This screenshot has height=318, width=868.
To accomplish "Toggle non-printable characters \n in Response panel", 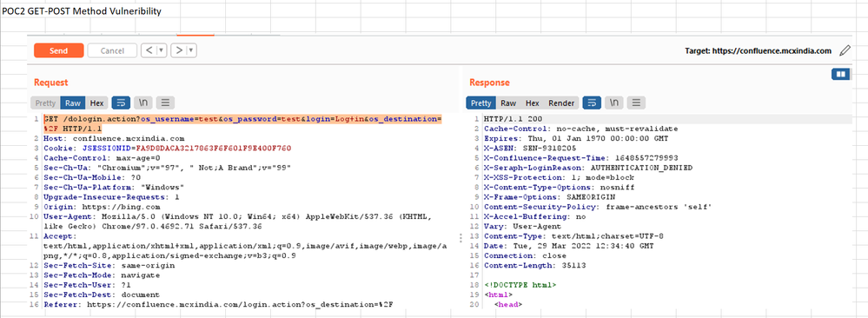I will 614,103.
